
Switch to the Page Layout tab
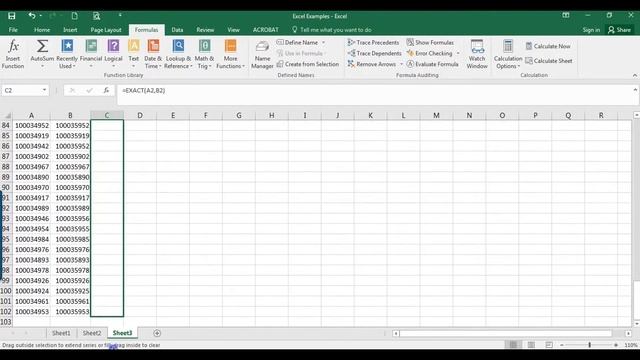coord(106,30)
